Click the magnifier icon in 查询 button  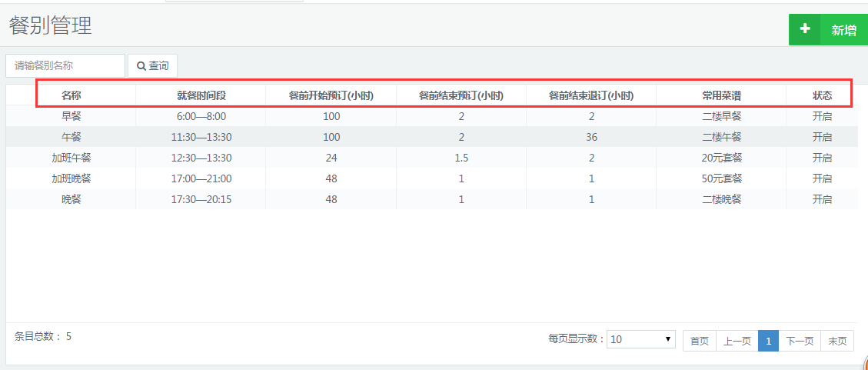coord(141,66)
